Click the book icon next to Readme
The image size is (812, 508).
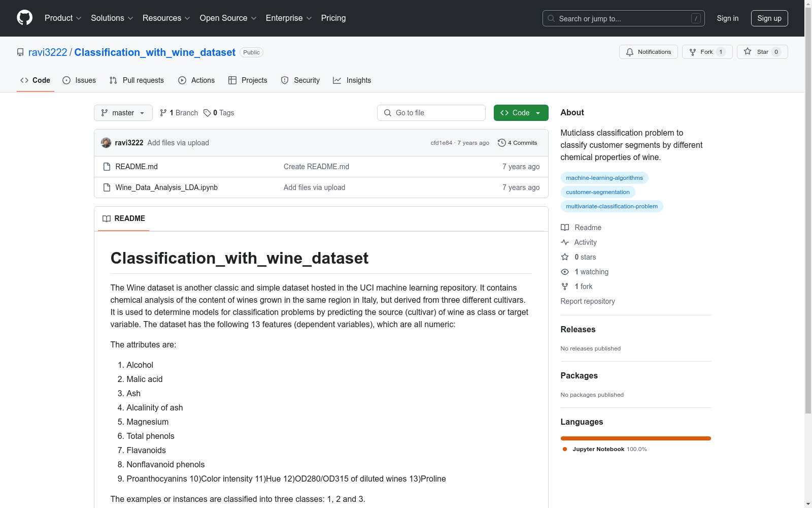pos(565,228)
